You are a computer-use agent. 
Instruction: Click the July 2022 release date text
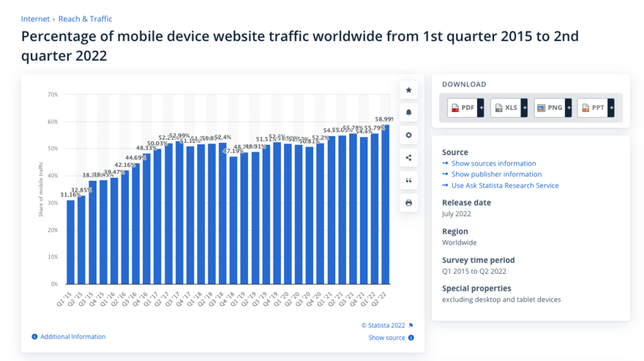click(x=457, y=214)
